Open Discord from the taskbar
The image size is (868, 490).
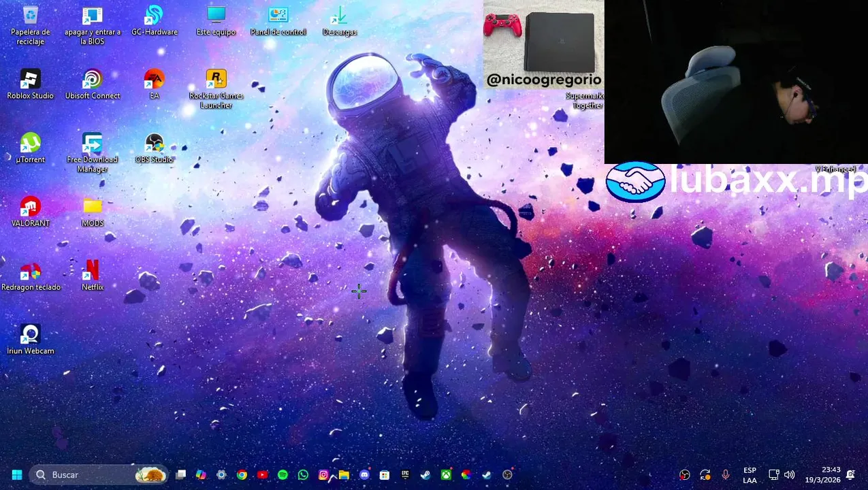tap(364, 475)
